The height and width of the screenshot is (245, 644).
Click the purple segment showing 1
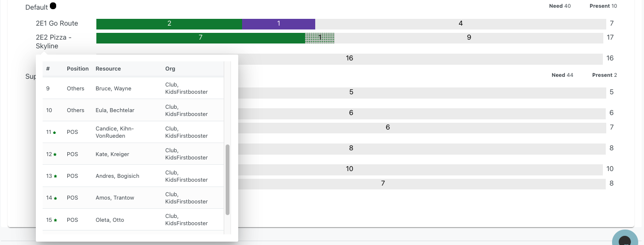click(278, 24)
